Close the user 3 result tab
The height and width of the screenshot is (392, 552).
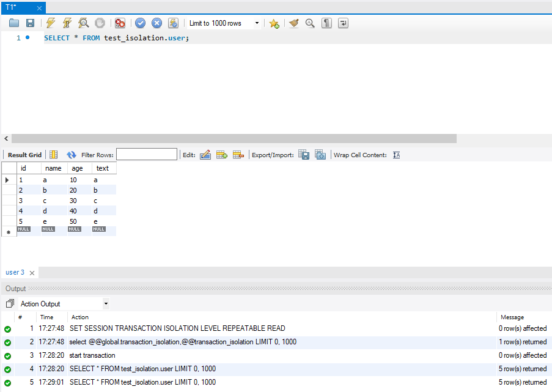pos(32,273)
